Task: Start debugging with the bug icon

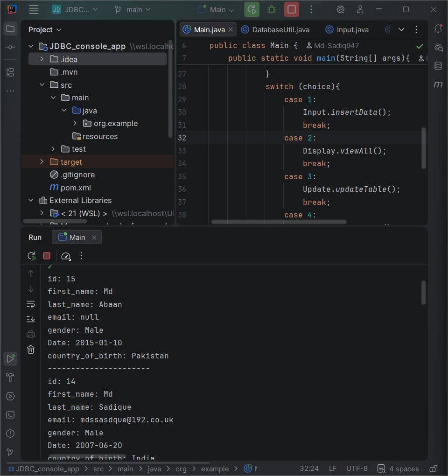Action: 271,9
